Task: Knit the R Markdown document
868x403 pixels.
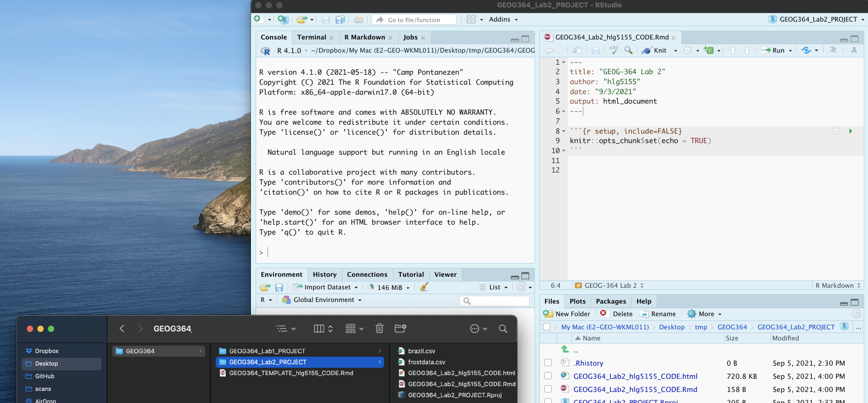Action: (x=654, y=51)
